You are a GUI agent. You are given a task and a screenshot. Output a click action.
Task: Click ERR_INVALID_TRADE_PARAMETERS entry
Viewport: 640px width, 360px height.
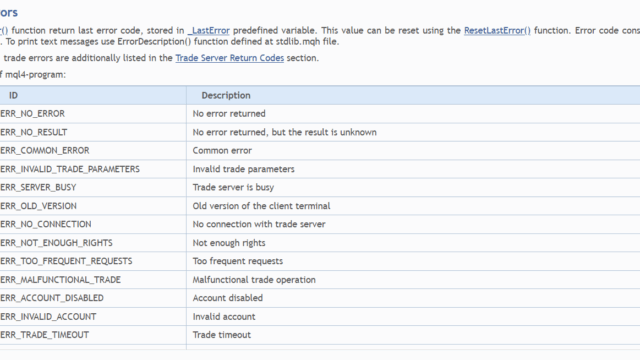click(x=70, y=169)
